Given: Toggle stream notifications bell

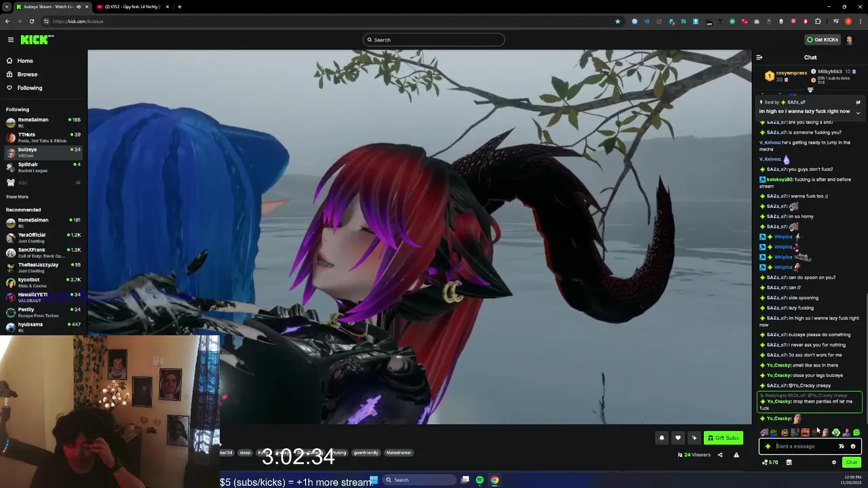Looking at the screenshot, I should point(662,438).
